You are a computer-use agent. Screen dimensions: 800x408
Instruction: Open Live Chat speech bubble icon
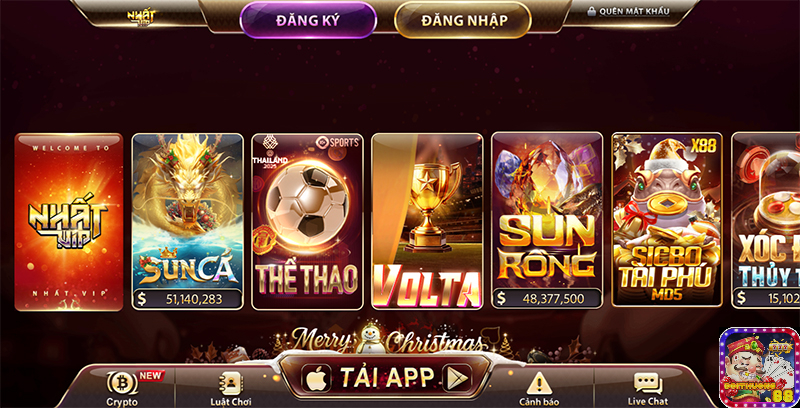coord(648,384)
